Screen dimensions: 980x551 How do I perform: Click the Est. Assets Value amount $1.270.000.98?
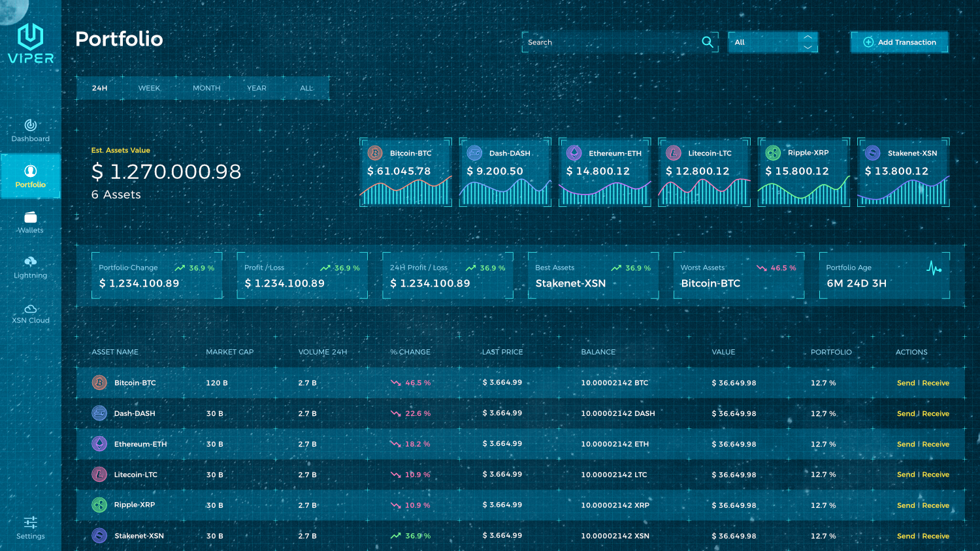tap(167, 172)
